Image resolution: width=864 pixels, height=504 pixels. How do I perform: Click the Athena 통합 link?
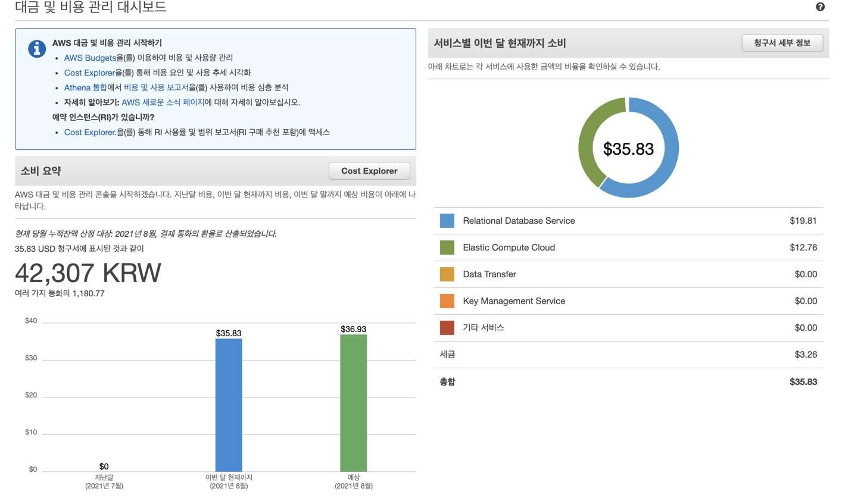(x=85, y=87)
